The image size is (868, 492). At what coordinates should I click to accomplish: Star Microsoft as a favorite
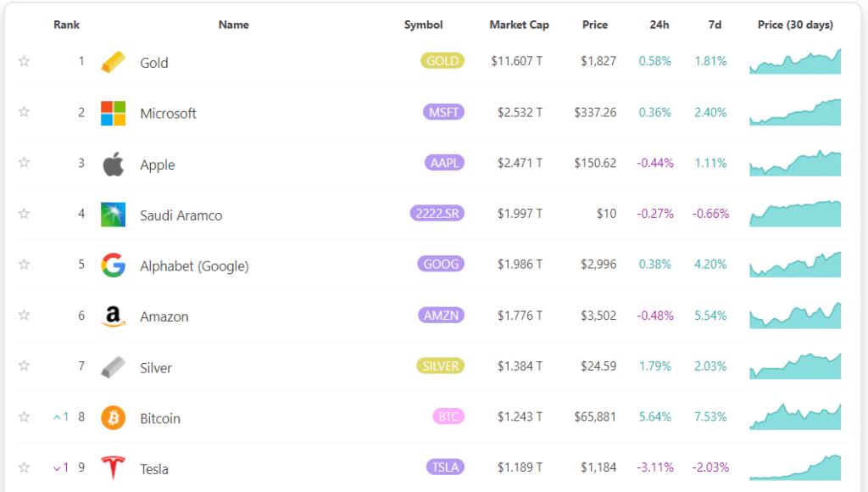click(x=24, y=112)
